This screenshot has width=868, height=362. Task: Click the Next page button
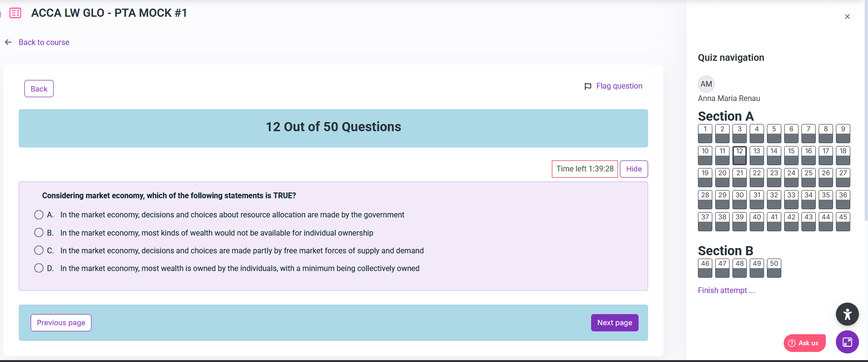[614, 323]
